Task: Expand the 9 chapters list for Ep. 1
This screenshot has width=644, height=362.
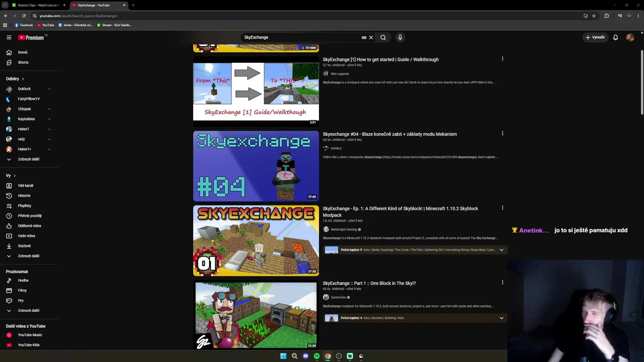Action: (x=501, y=250)
